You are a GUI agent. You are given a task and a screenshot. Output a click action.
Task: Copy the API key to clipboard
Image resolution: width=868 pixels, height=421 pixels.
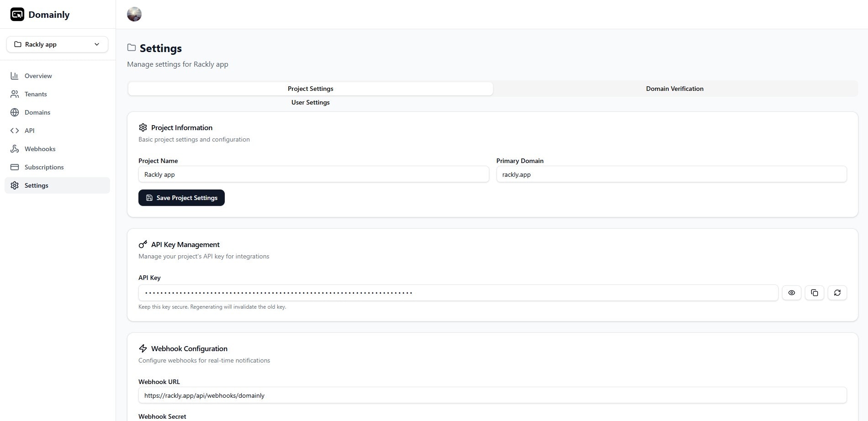point(815,293)
